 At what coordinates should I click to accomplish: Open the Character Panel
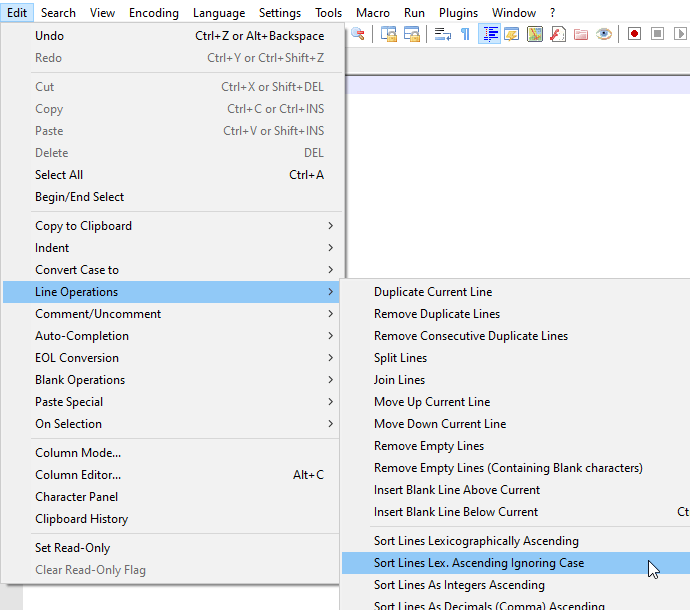pos(171,497)
